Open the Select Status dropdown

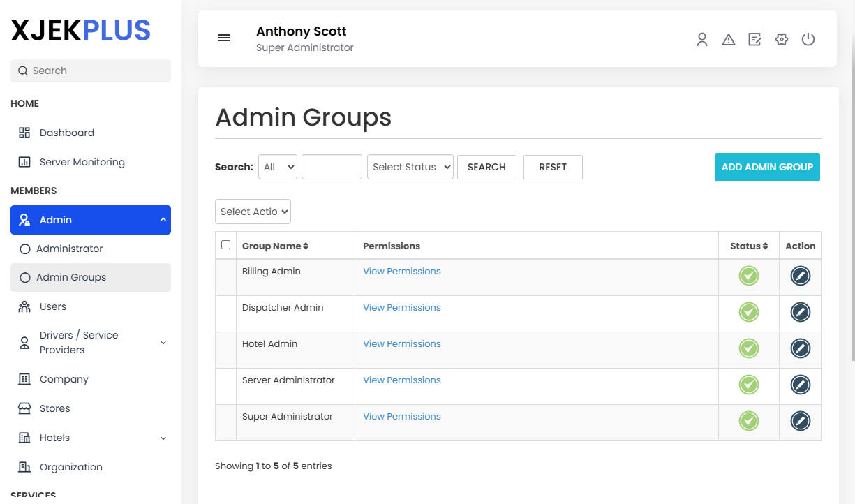coord(410,167)
